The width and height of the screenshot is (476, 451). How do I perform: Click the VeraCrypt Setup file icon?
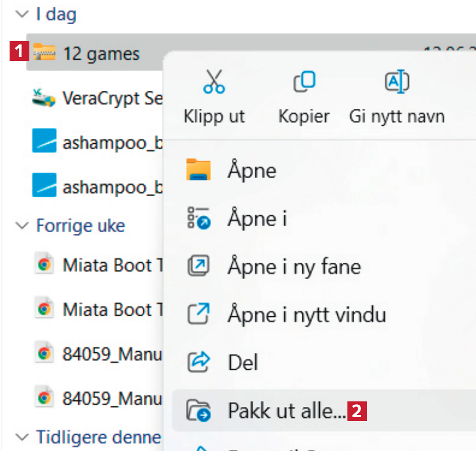pyautogui.click(x=44, y=98)
